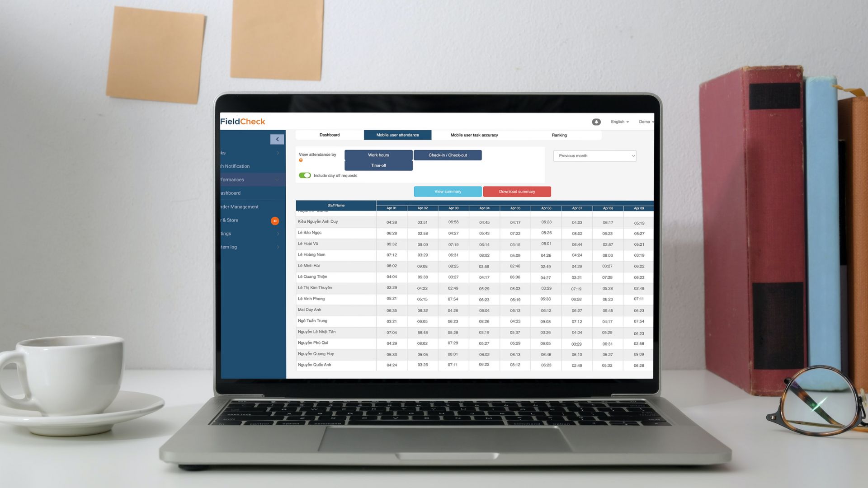This screenshot has width=868, height=488.
Task: Click the Download summary button
Action: pos(517,191)
